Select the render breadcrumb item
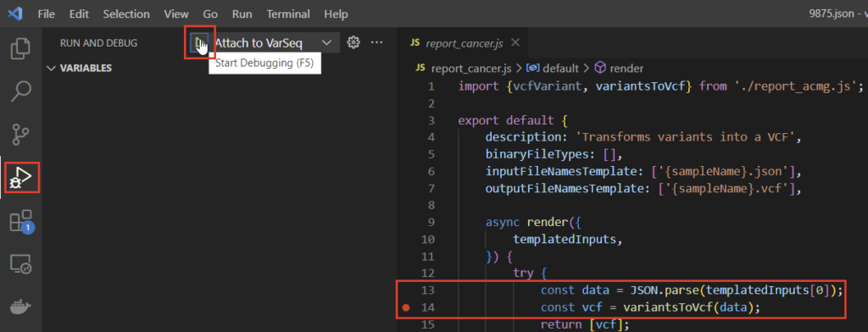This screenshot has height=332, width=868. coord(619,68)
